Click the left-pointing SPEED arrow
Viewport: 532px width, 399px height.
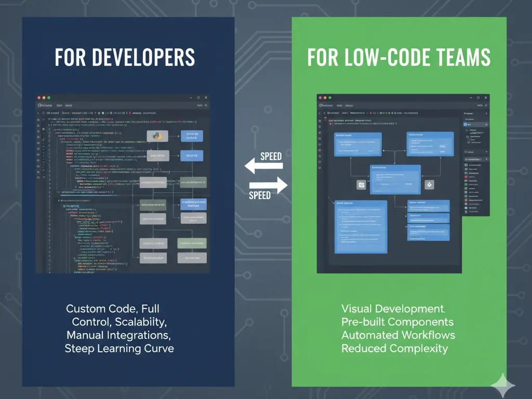(264, 166)
